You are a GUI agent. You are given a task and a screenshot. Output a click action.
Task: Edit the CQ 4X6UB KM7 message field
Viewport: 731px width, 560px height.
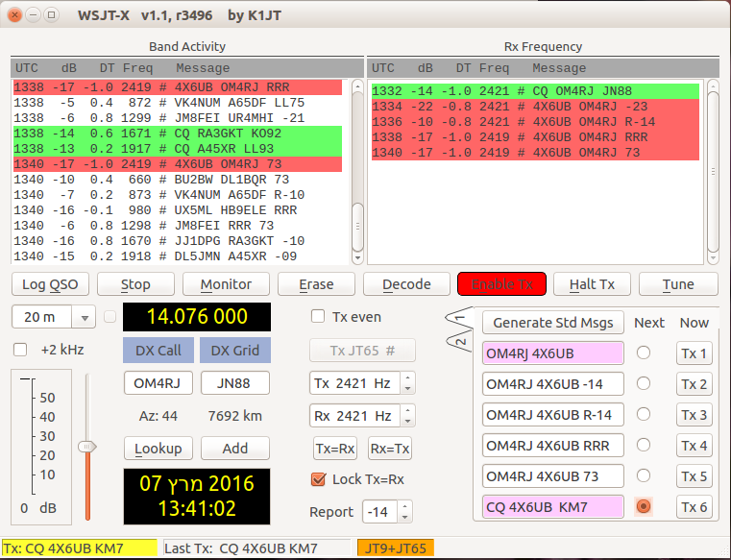[x=553, y=507]
